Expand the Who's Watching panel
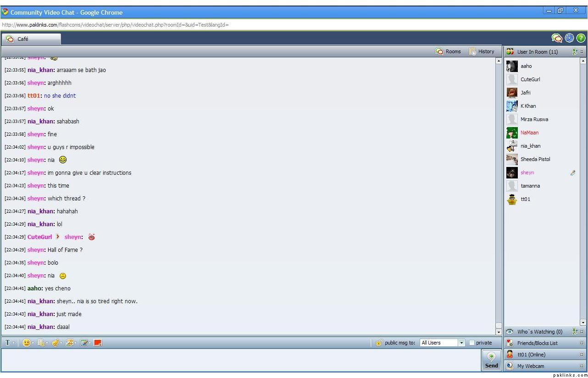 click(x=582, y=332)
